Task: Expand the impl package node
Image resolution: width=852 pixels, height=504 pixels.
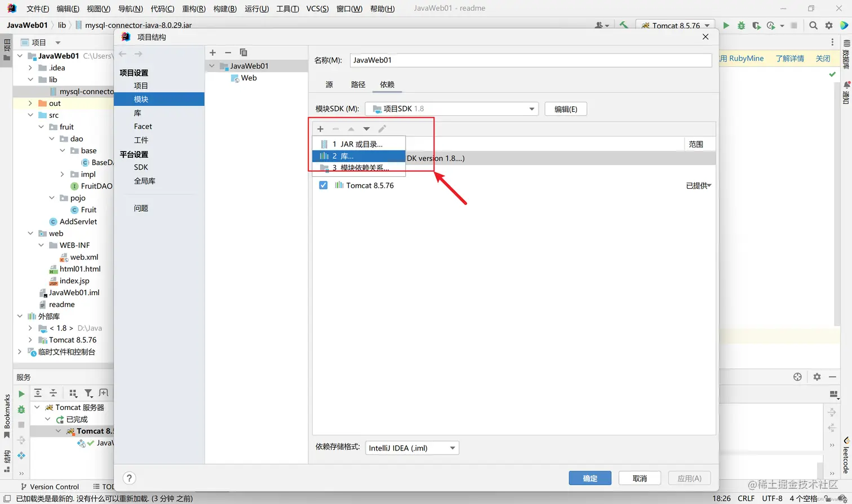Action: point(63,174)
